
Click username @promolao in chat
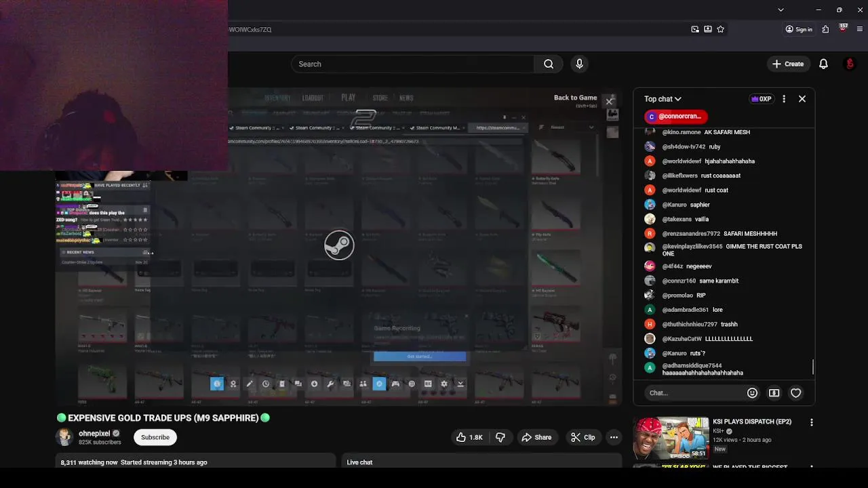click(x=677, y=296)
